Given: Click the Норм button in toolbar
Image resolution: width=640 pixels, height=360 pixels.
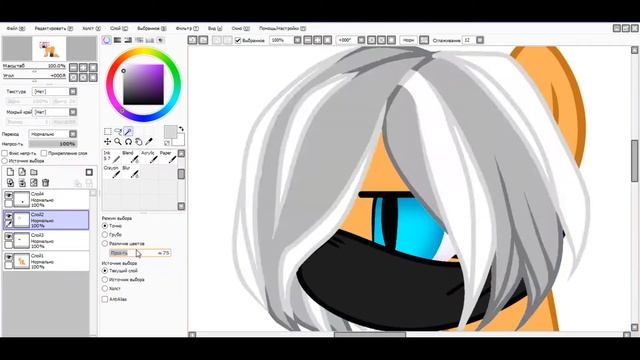Looking at the screenshot, I should [x=408, y=40].
